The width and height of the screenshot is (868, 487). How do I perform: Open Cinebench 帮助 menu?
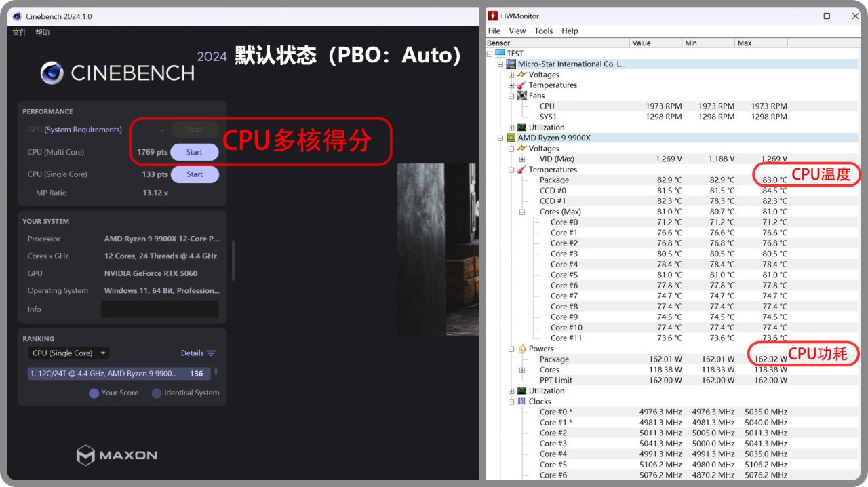point(43,33)
